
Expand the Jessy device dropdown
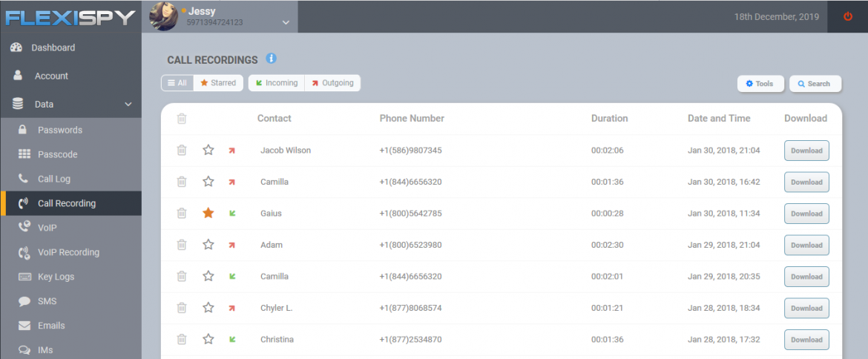click(x=286, y=23)
